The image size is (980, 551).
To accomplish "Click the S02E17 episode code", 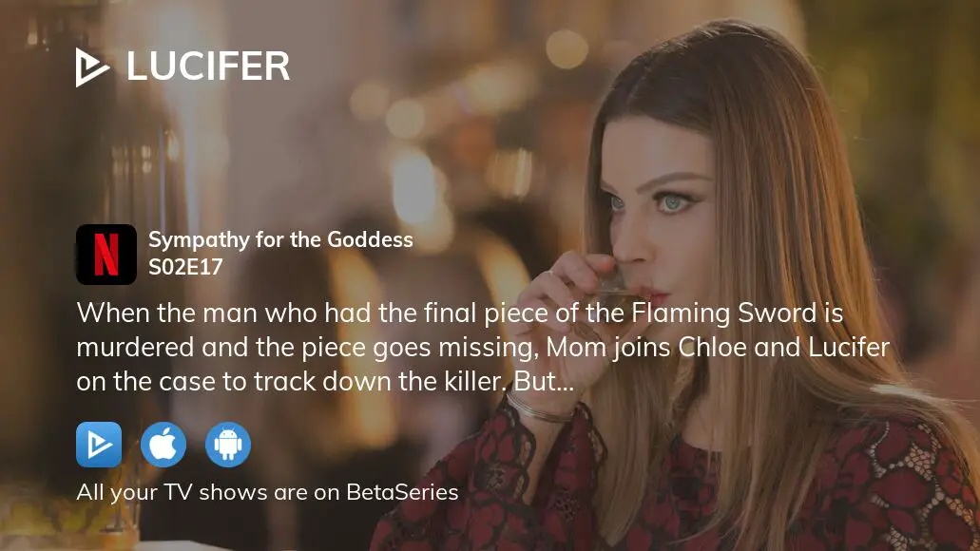I will click(x=185, y=267).
